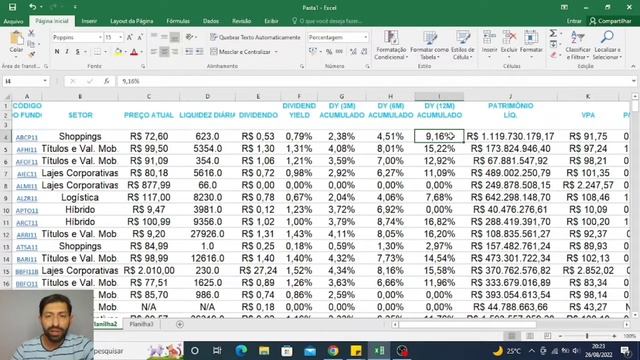Open Formatar como Tabela menu
This screenshot has width=640, height=360.
[x=429, y=45]
